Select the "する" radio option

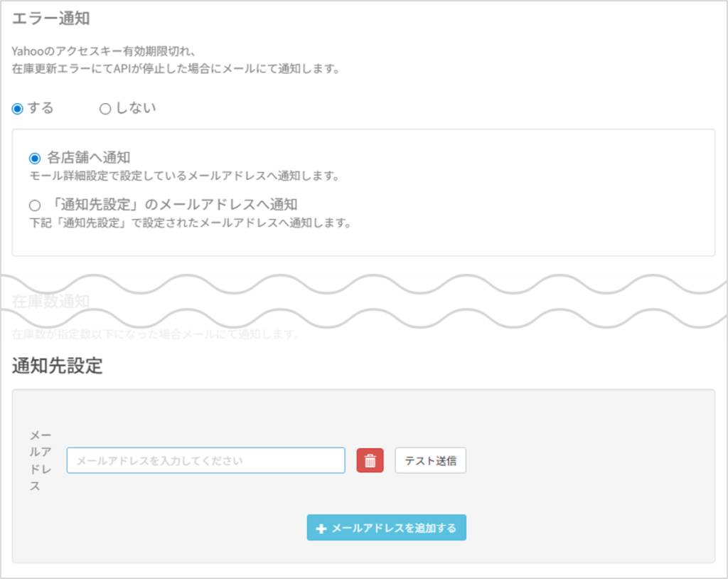18,109
